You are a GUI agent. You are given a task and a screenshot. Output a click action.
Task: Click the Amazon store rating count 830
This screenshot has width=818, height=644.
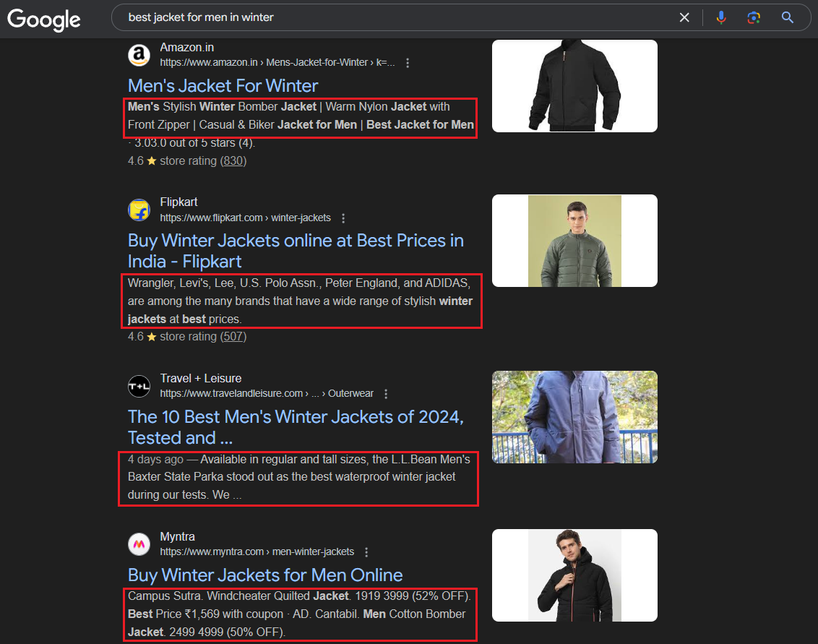click(x=233, y=160)
